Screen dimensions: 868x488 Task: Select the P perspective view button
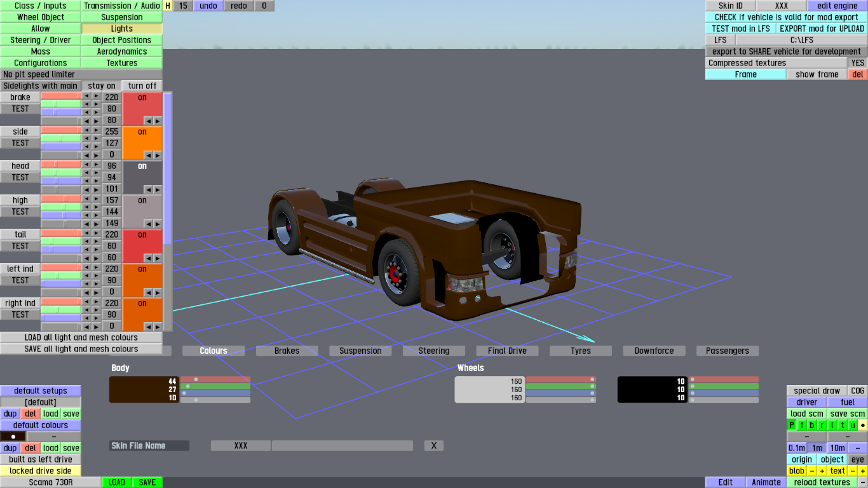click(792, 425)
